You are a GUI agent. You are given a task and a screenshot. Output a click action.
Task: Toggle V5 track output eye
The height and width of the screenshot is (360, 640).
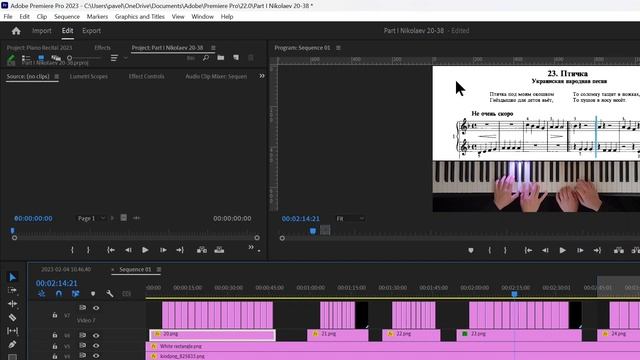(96, 346)
